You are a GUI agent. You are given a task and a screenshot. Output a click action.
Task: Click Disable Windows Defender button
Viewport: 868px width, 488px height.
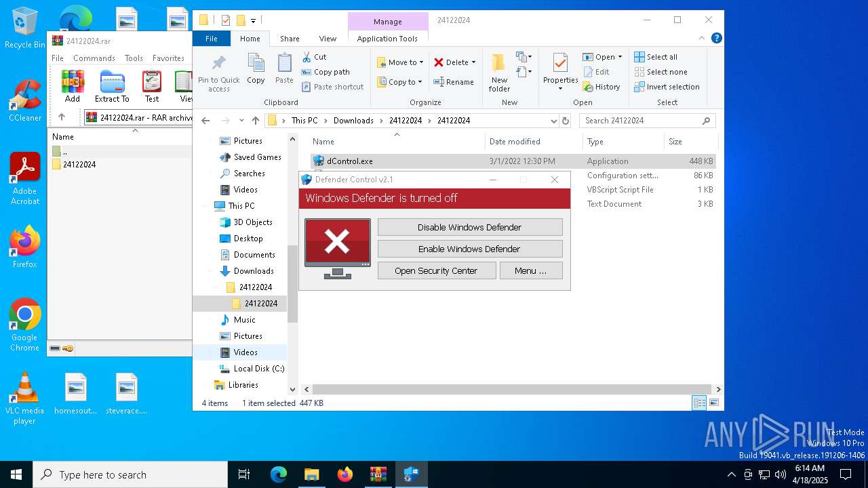pyautogui.click(x=470, y=227)
